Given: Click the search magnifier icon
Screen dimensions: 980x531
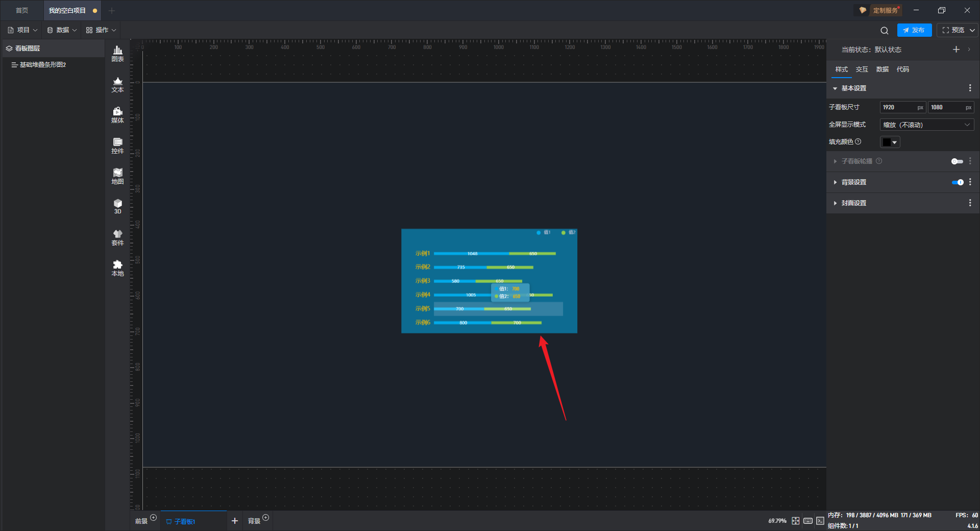Looking at the screenshot, I should tap(885, 30).
